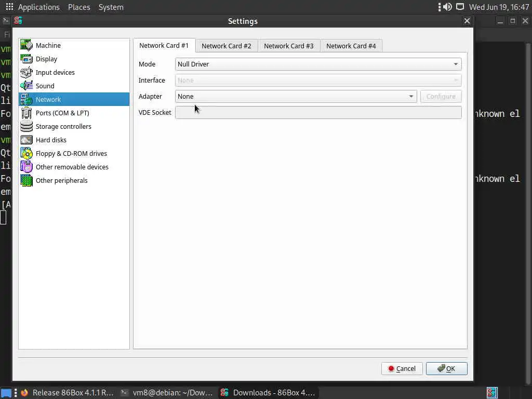532x399 pixels.
Task: Switch to Network Card #3 tab
Action: pyautogui.click(x=289, y=46)
